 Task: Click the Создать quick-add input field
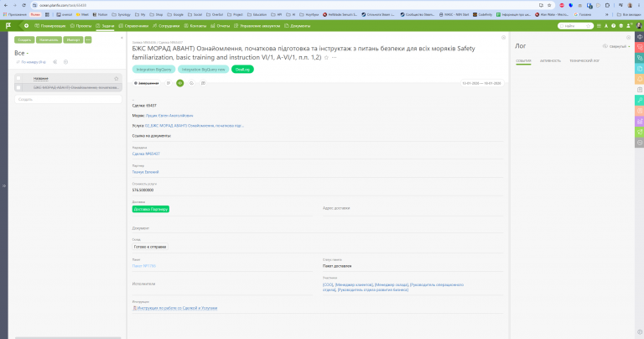pos(68,99)
